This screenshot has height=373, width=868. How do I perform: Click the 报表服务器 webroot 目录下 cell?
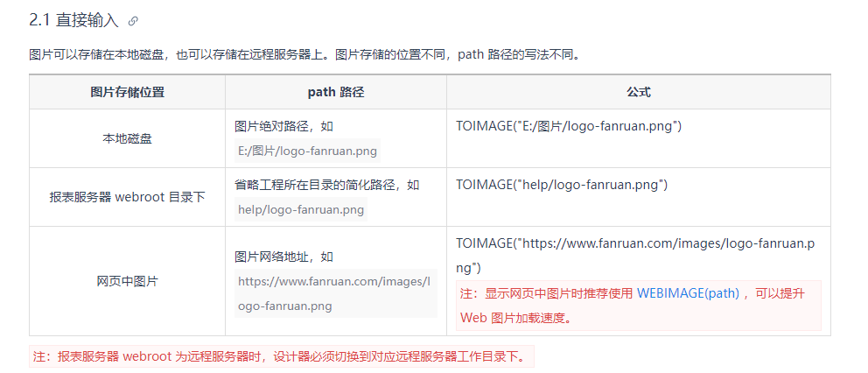point(128,197)
